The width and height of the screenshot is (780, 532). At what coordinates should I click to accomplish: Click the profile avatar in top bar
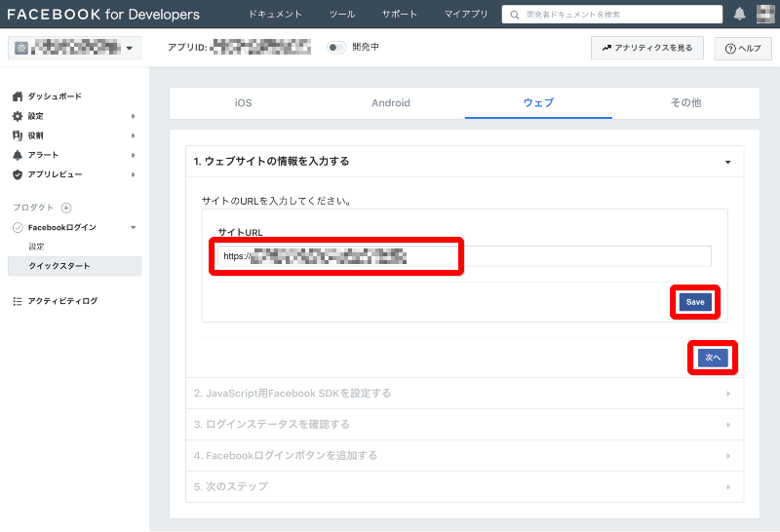point(765,14)
